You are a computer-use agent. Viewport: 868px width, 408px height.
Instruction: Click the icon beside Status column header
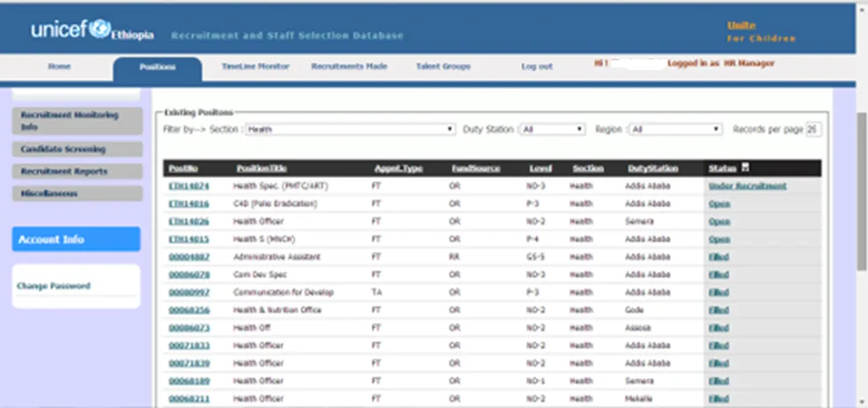tap(745, 168)
